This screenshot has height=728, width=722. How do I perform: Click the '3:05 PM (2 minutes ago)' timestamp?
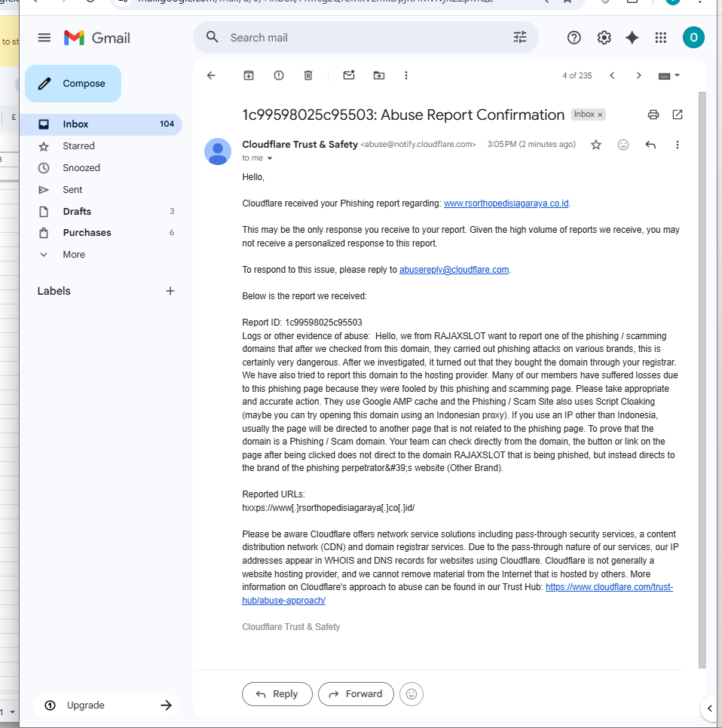coord(531,145)
